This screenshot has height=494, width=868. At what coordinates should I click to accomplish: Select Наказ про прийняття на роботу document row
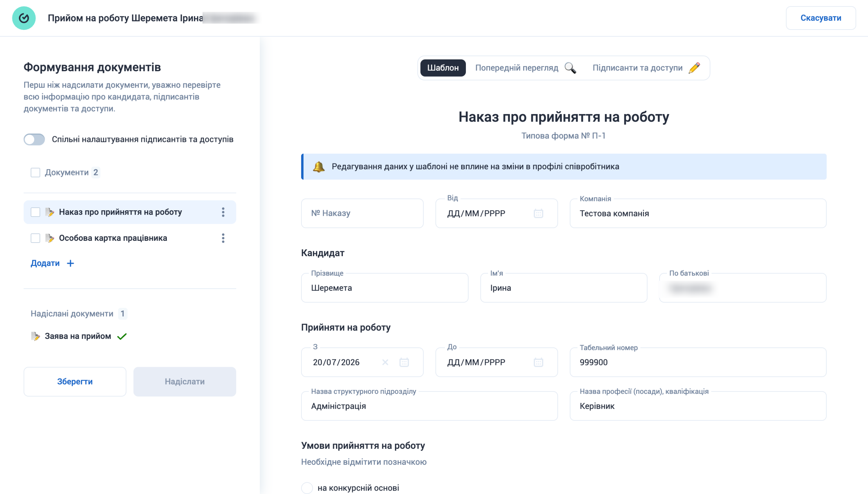point(130,212)
